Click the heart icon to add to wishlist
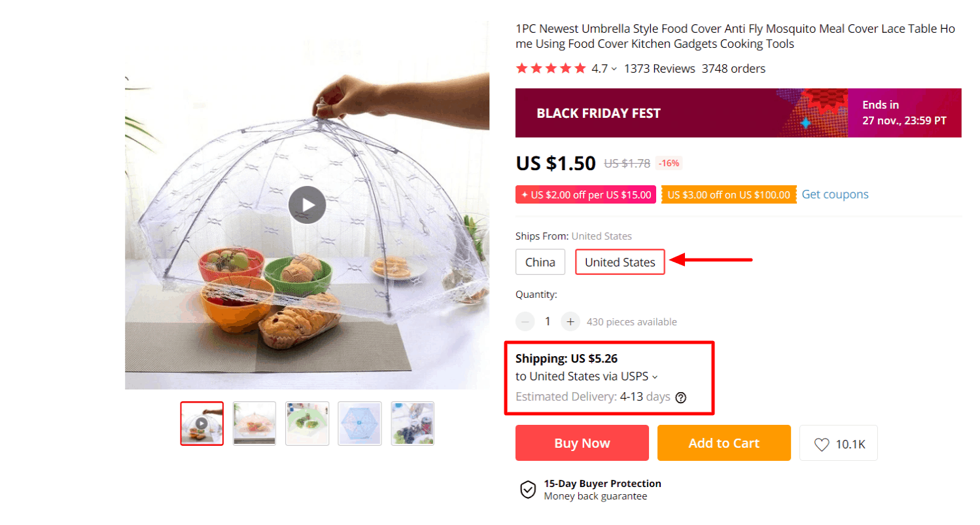The image size is (980, 525). point(821,443)
